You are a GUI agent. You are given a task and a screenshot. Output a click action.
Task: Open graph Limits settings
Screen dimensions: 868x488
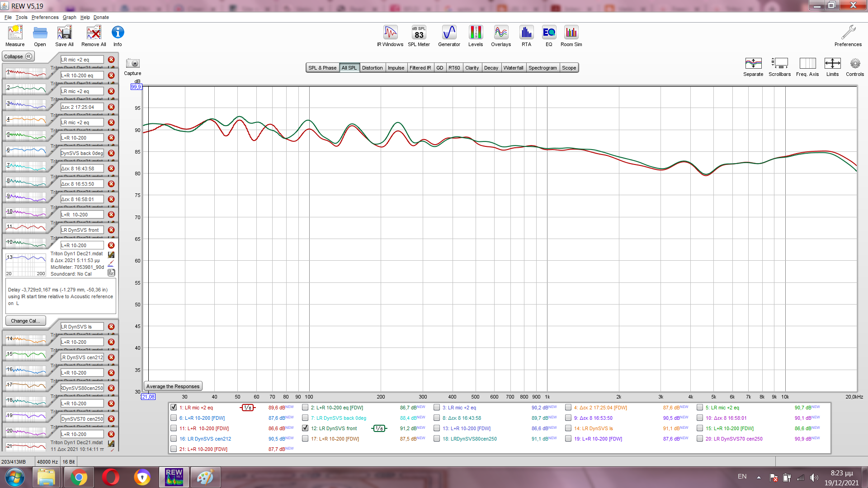click(x=832, y=64)
